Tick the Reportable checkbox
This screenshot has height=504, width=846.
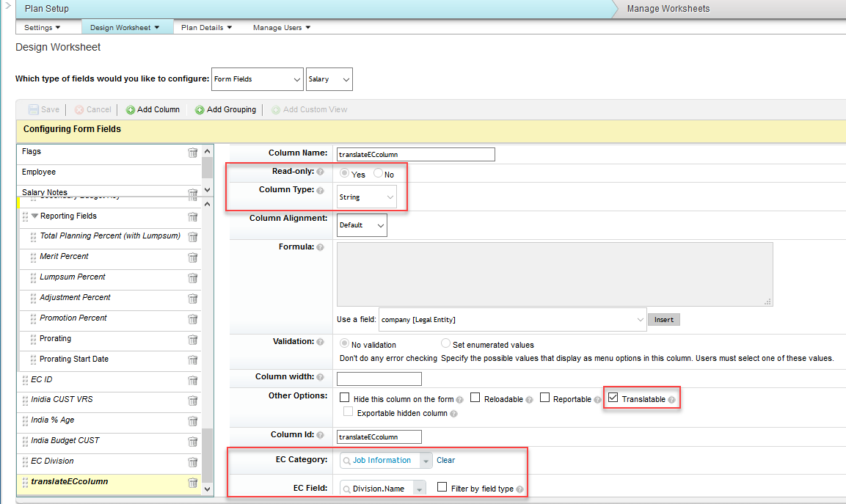click(545, 398)
